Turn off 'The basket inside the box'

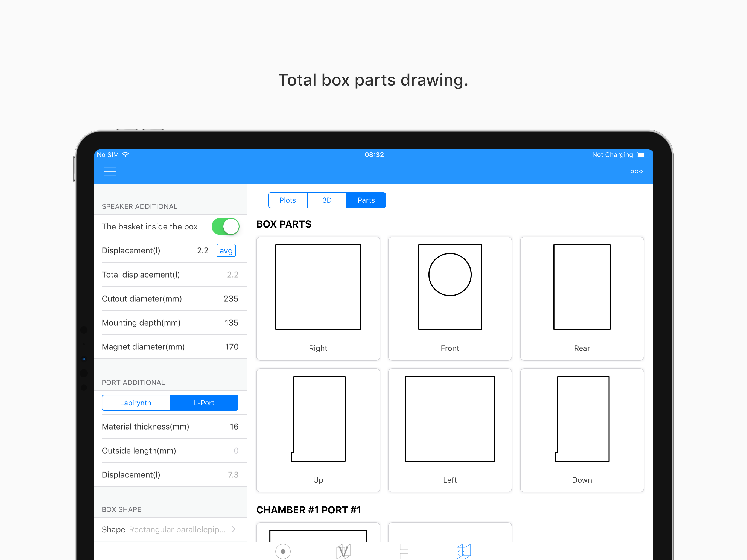(225, 227)
